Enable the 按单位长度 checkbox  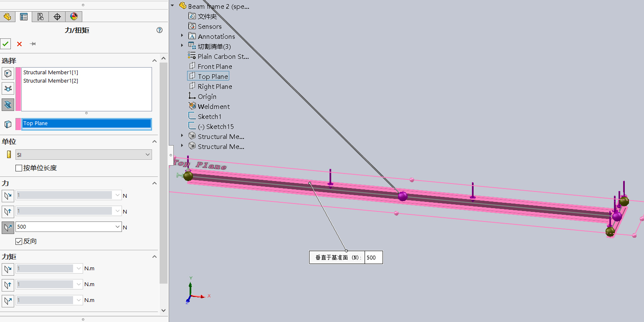[19, 168]
